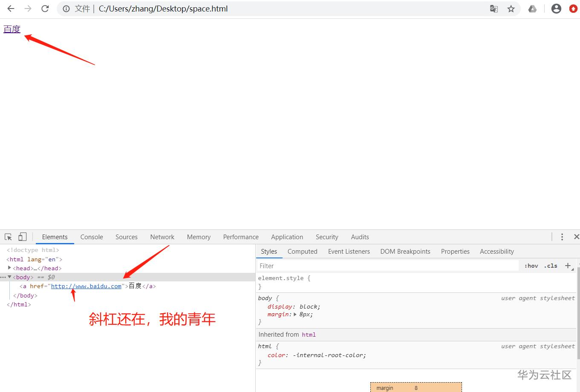Edit the display: block declaration
The image size is (580, 392).
294,307
